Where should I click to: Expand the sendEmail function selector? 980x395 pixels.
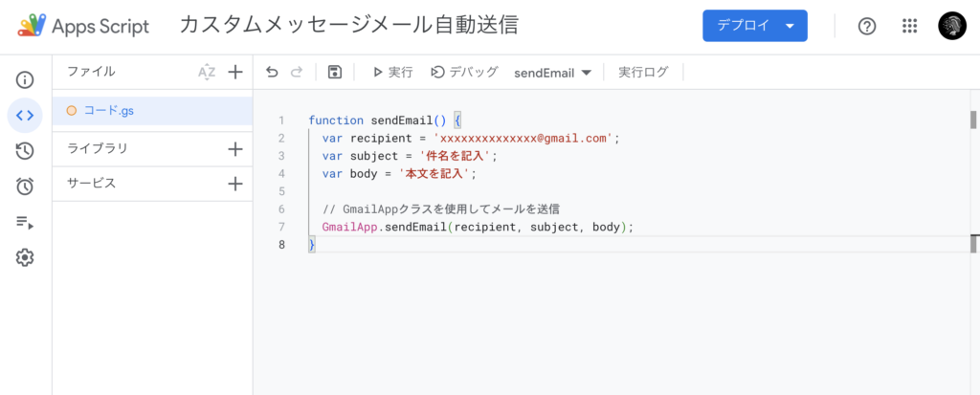point(553,73)
